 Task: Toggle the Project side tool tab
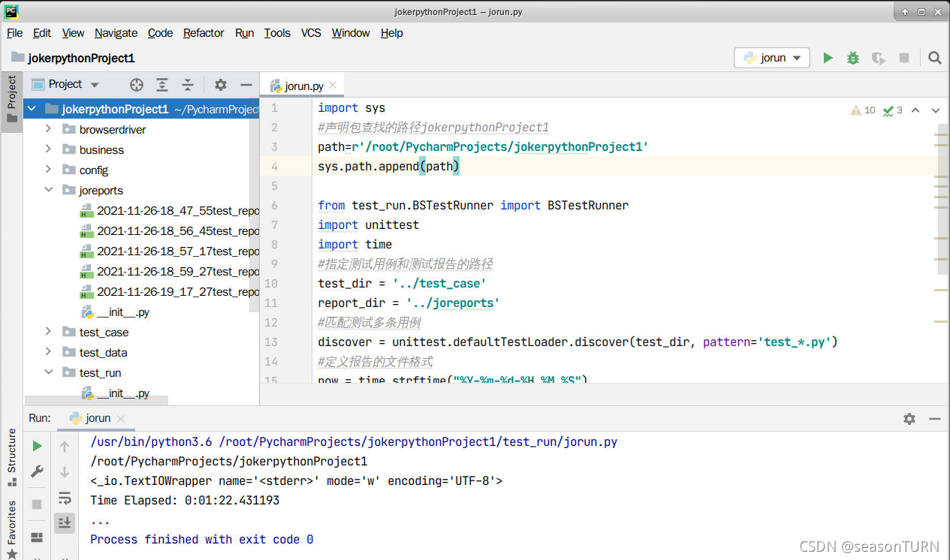pyautogui.click(x=11, y=101)
